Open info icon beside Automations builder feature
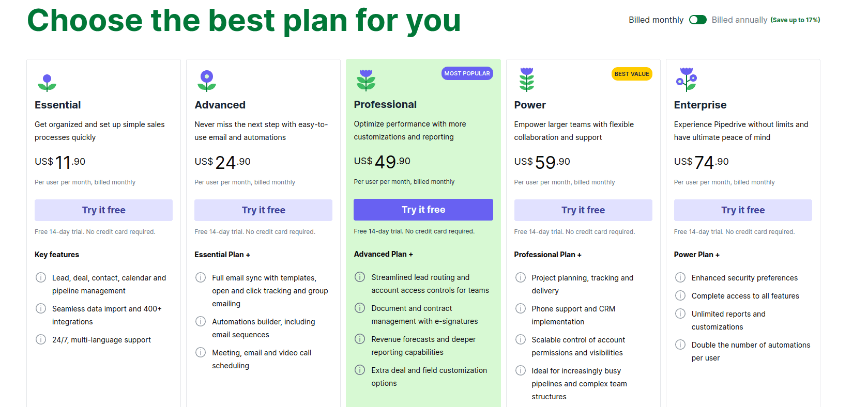Screen dimensions: 868x407 click(x=200, y=321)
